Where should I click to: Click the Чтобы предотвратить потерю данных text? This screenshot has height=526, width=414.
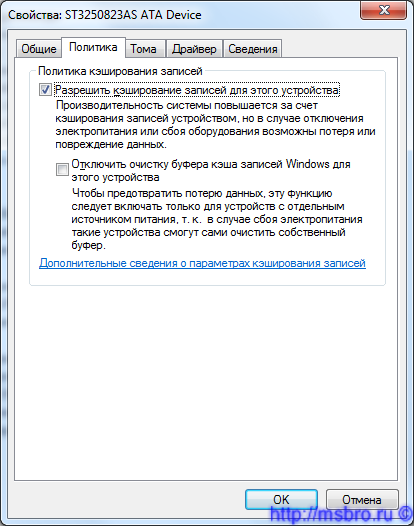217,219
